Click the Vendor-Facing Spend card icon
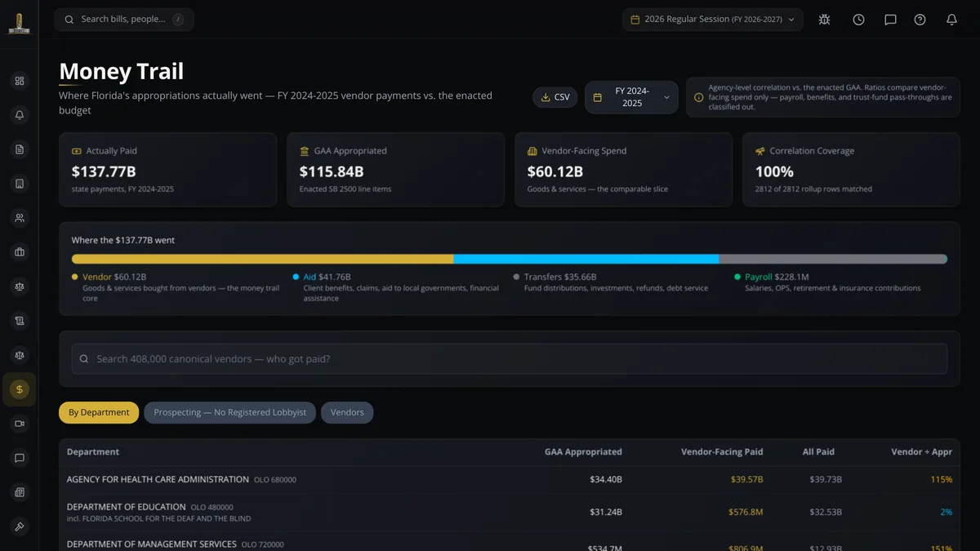 [x=532, y=151]
